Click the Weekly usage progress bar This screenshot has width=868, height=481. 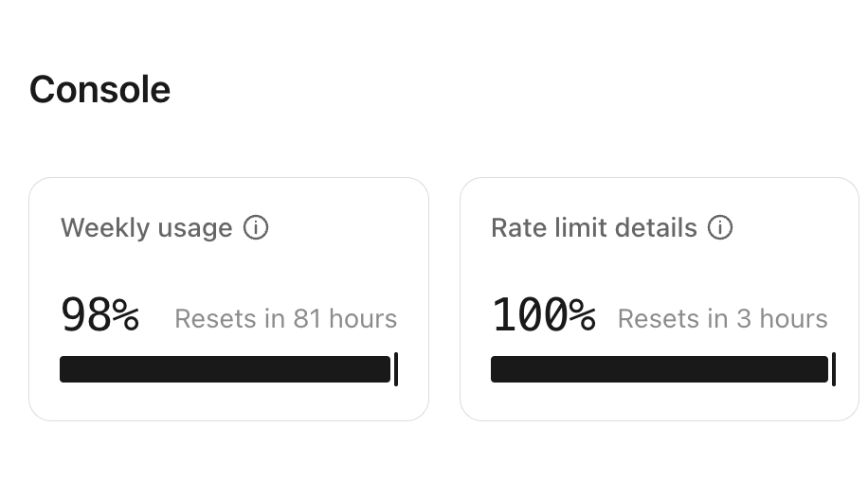225,369
